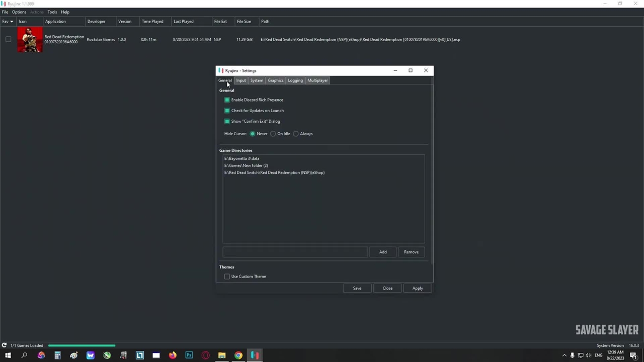Open Firefox from the taskbar
Image resolution: width=644 pixels, height=362 pixels.
point(173,355)
